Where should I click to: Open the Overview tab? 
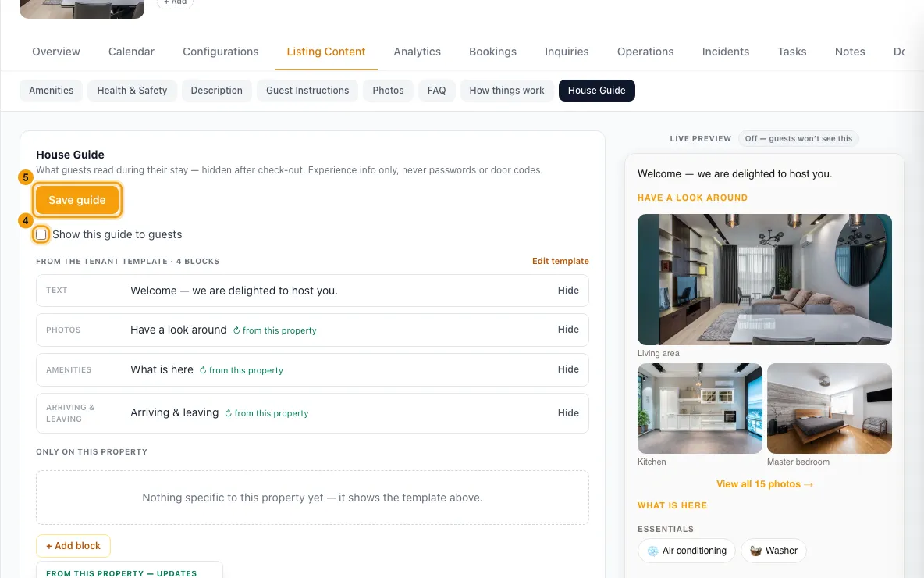(56, 52)
